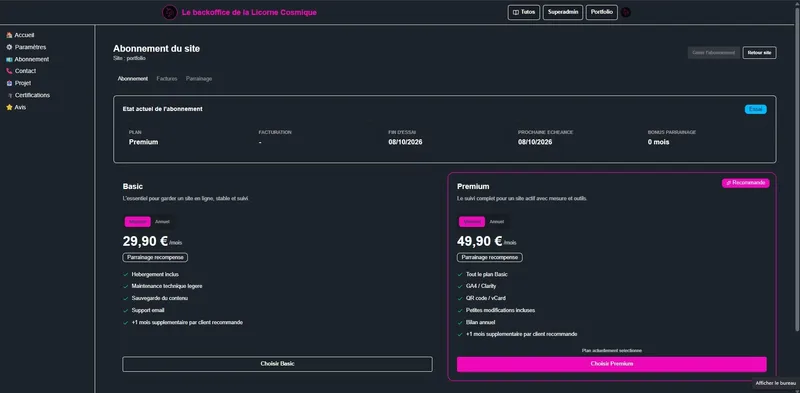
Task: Open the Superadmin header button
Action: pyautogui.click(x=563, y=12)
